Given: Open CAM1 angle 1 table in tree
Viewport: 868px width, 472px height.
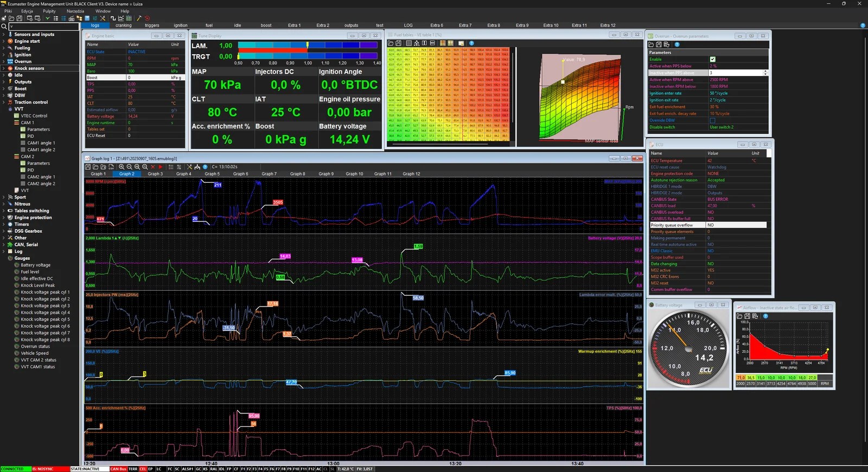Looking at the screenshot, I should point(41,143).
